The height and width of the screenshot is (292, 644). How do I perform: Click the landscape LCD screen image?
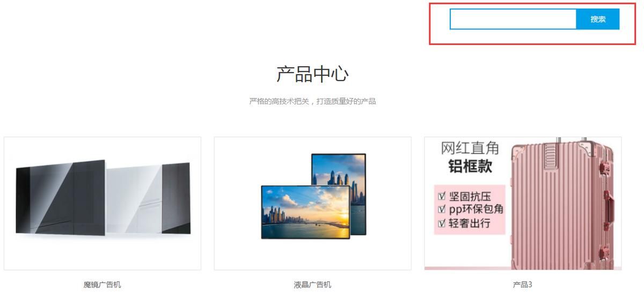305,212
